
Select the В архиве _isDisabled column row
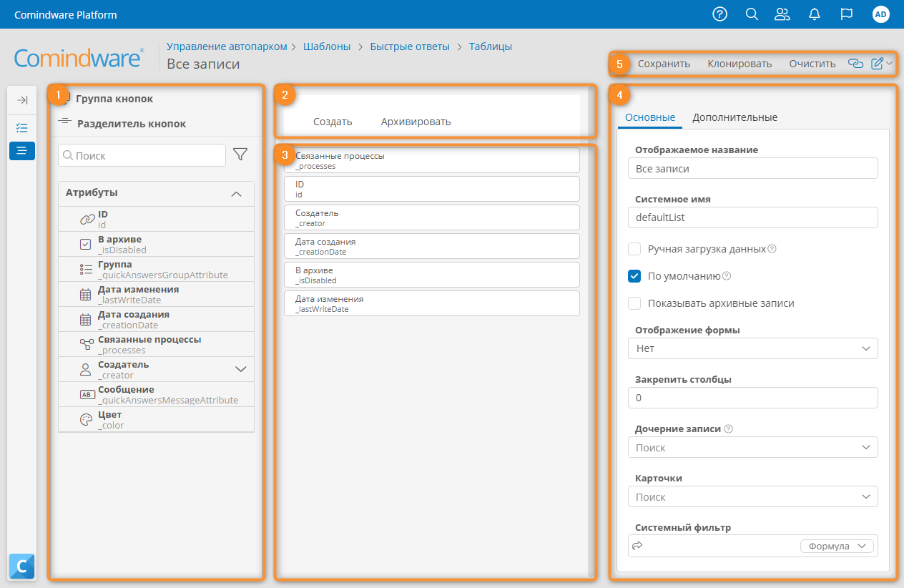[432, 275]
